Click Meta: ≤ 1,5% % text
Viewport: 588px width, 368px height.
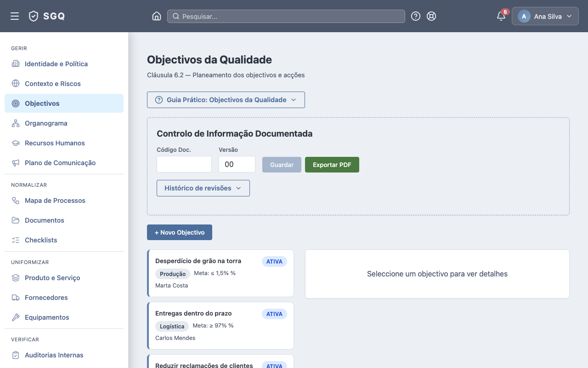coord(215,273)
